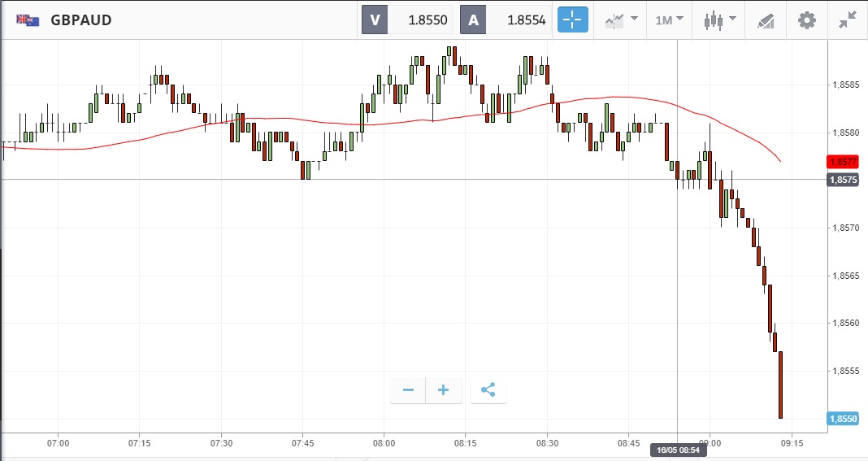Toggle the crosshair cursor button
868x461 pixels.
(x=572, y=20)
